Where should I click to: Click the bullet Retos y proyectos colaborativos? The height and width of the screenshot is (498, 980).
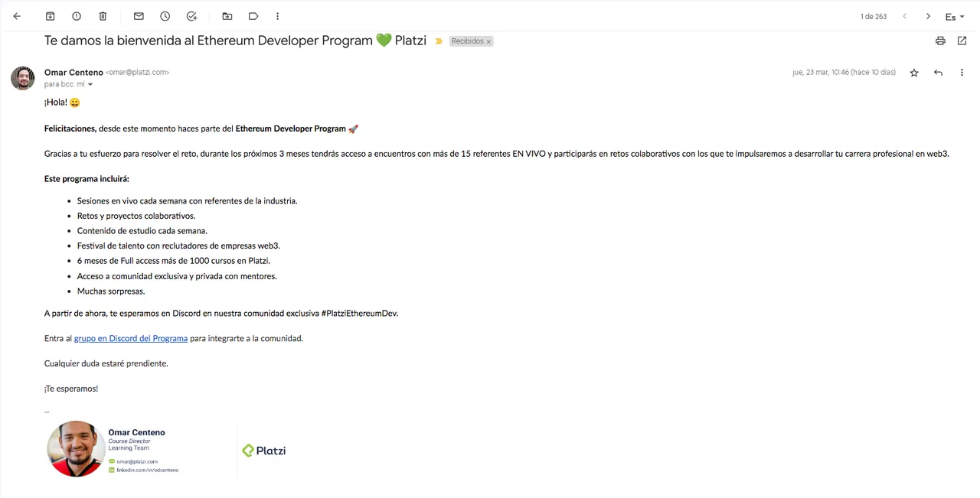coord(136,216)
